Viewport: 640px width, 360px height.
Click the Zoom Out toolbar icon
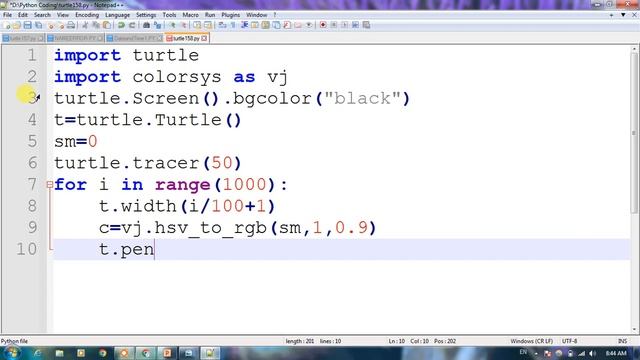[183, 25]
